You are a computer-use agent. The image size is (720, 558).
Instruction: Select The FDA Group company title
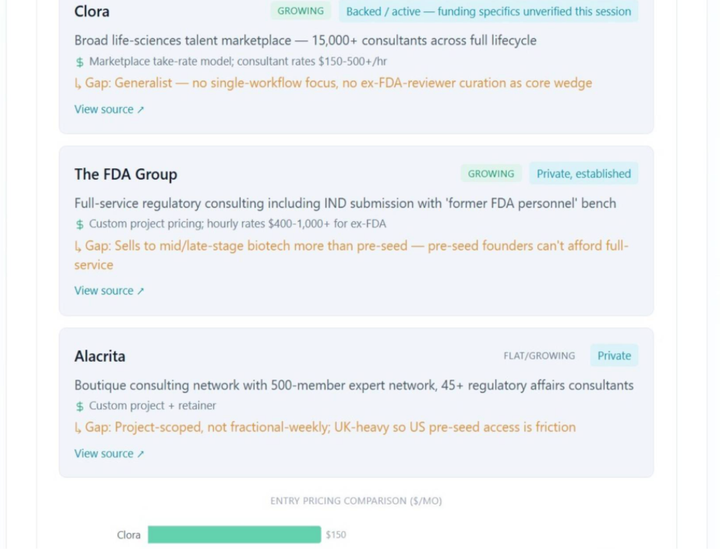[126, 174]
